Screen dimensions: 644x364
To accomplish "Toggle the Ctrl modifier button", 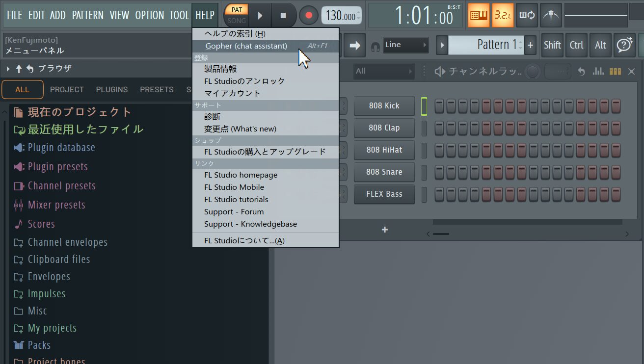I will tap(577, 45).
